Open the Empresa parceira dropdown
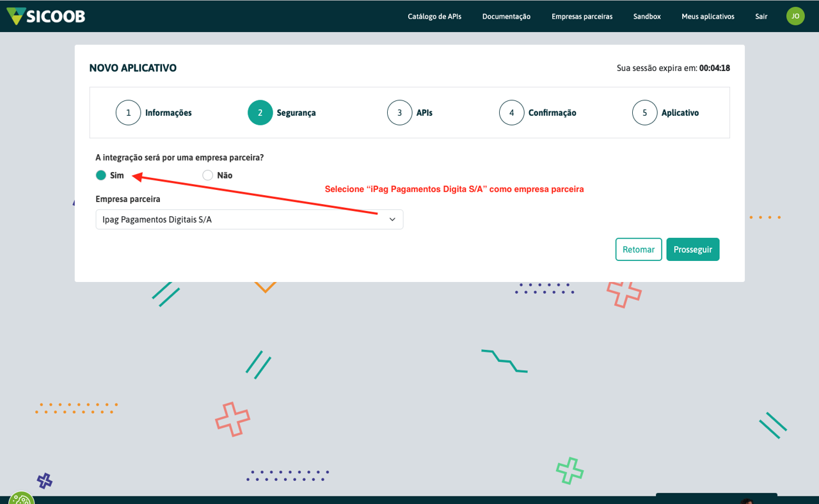Screen dimensions: 819x504 [250, 219]
